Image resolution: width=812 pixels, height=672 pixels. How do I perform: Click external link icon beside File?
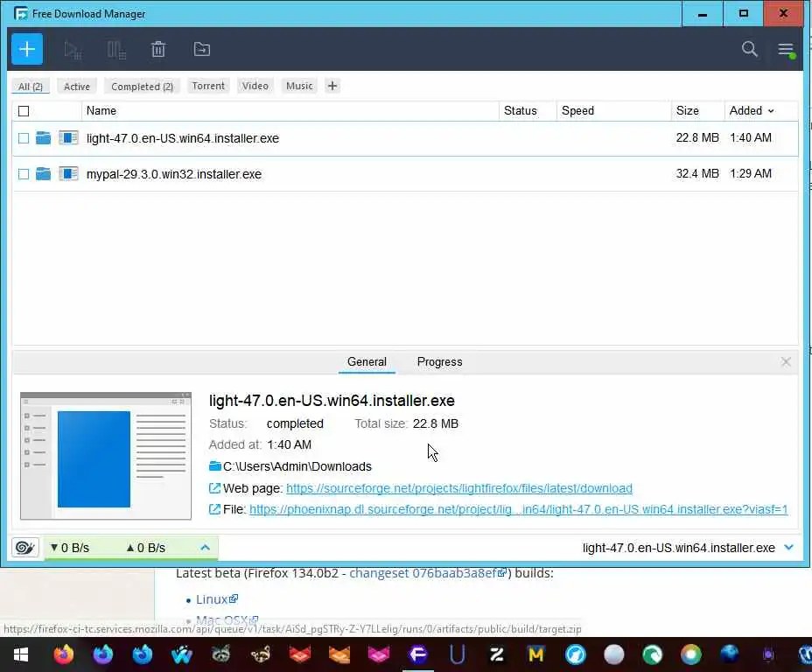tap(214, 509)
